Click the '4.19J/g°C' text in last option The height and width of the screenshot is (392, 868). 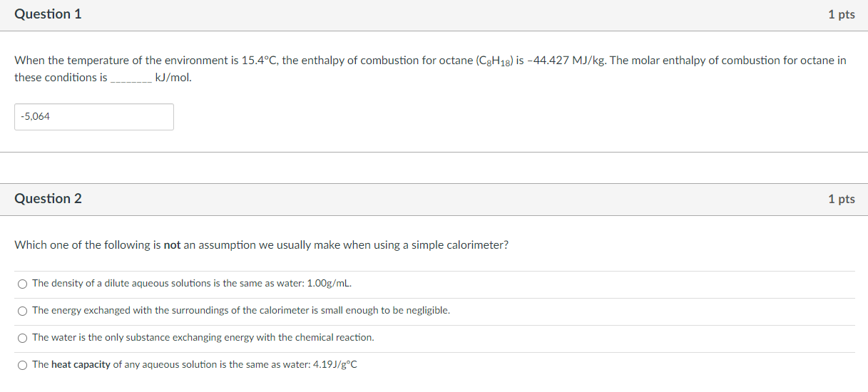click(335, 365)
